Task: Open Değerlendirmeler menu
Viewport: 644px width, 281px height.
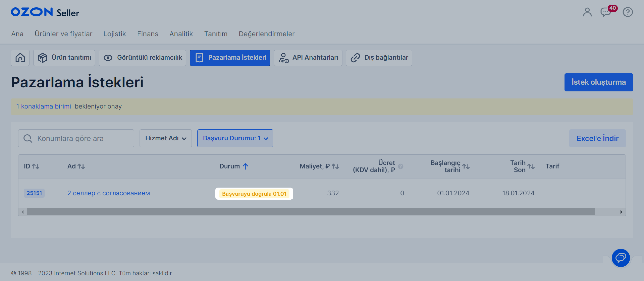Action: pos(266,34)
